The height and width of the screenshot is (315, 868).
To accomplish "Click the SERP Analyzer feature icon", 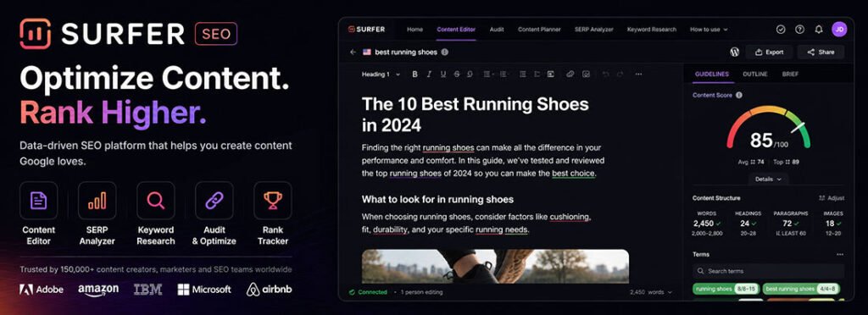I will (97, 201).
